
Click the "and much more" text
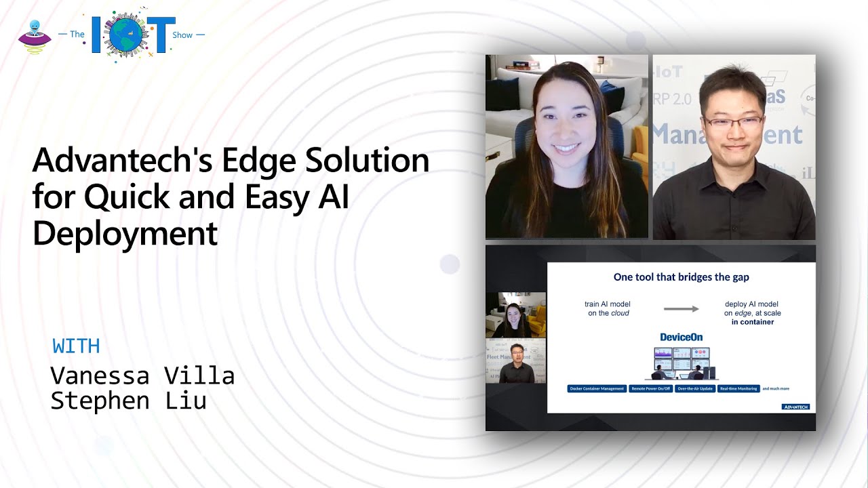click(x=776, y=389)
